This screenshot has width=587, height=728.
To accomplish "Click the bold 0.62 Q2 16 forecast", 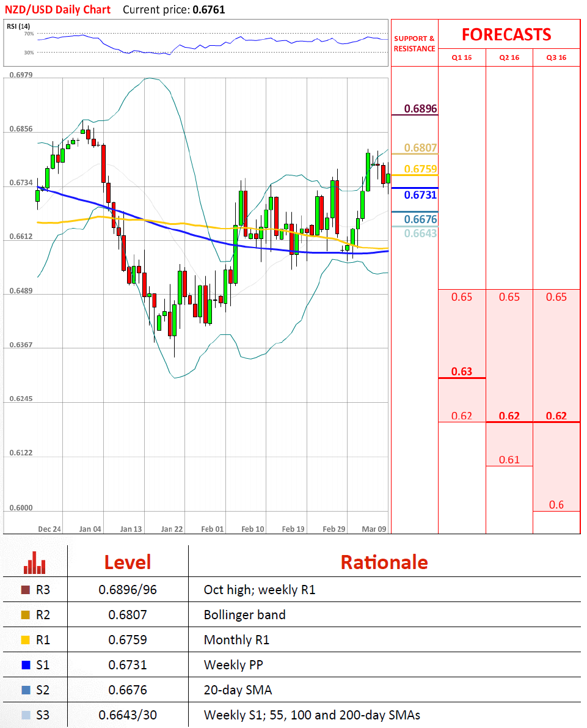I will [x=509, y=416].
